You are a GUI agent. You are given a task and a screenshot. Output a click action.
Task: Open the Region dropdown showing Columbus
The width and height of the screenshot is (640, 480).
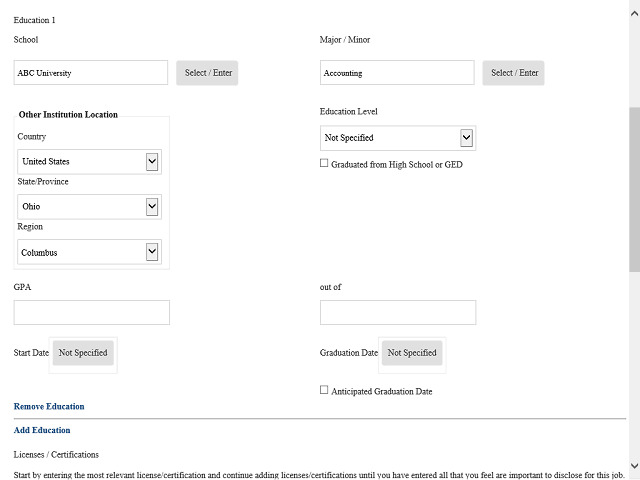pos(89,252)
